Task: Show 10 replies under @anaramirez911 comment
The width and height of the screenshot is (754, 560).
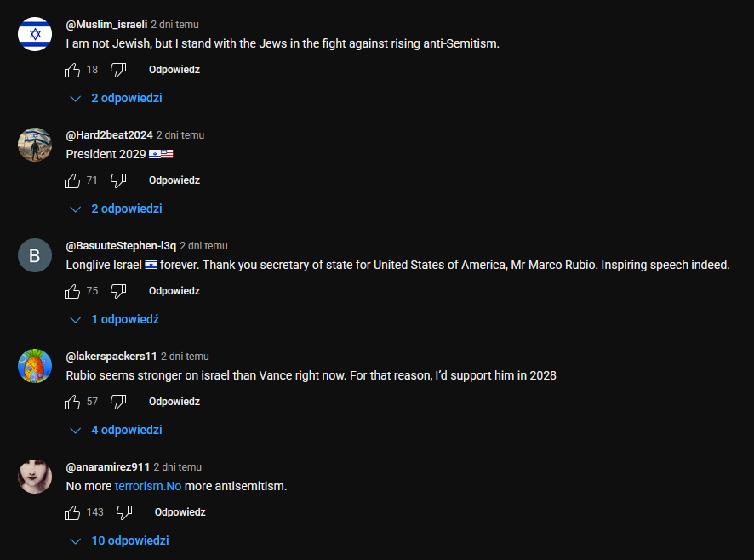Action: [120, 540]
